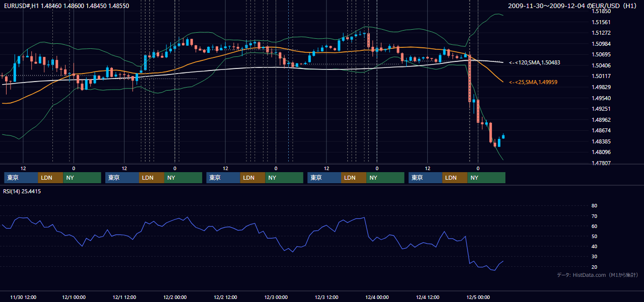The height and width of the screenshot is (302, 644).
Task: Select the 120 SMA label reading 1.50483
Action: (534, 62)
